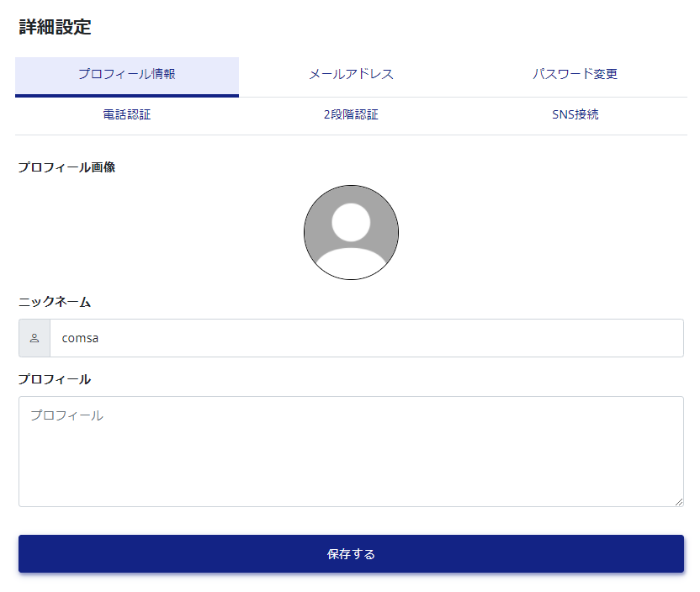Switch to the メールアドレス tab

(x=351, y=77)
